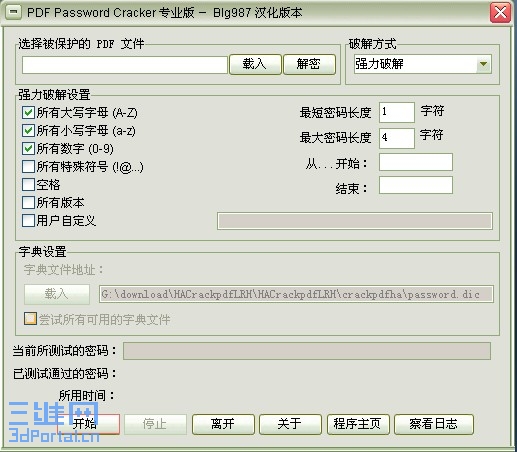Click the 最大密码长度 field showing 4
This screenshot has width=517, height=452.
[397, 138]
